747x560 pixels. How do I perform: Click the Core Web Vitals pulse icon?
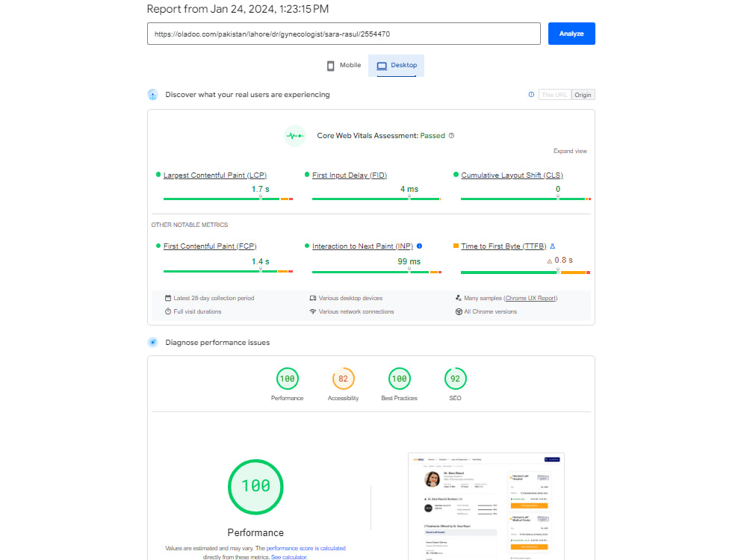pos(295,136)
